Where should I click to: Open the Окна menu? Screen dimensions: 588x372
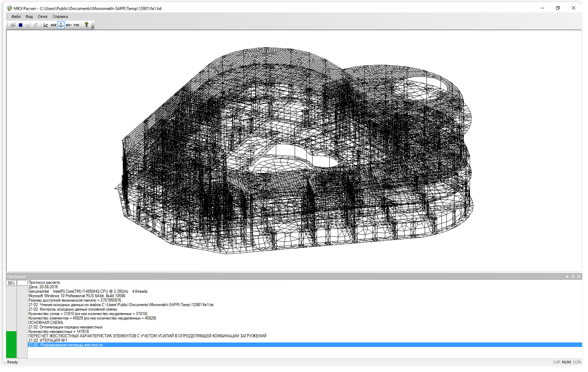43,17
